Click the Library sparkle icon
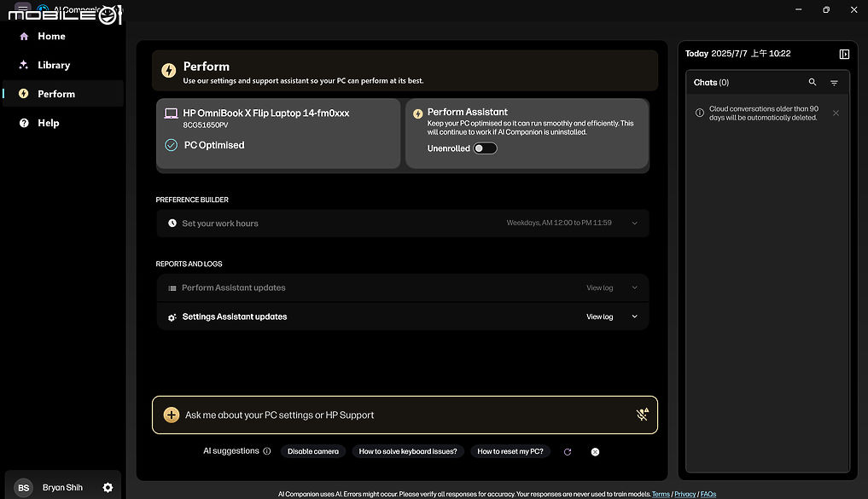Screen dimensions: 868x499 pyautogui.click(x=24, y=65)
